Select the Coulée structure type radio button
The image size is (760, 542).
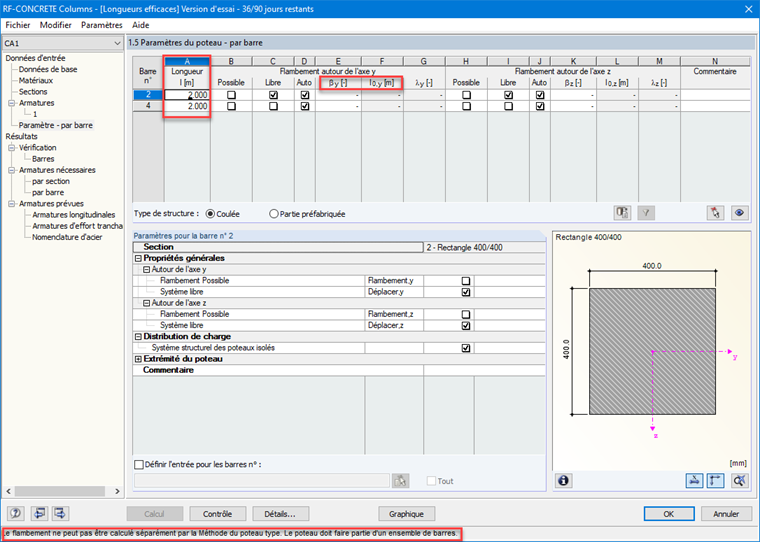point(210,214)
